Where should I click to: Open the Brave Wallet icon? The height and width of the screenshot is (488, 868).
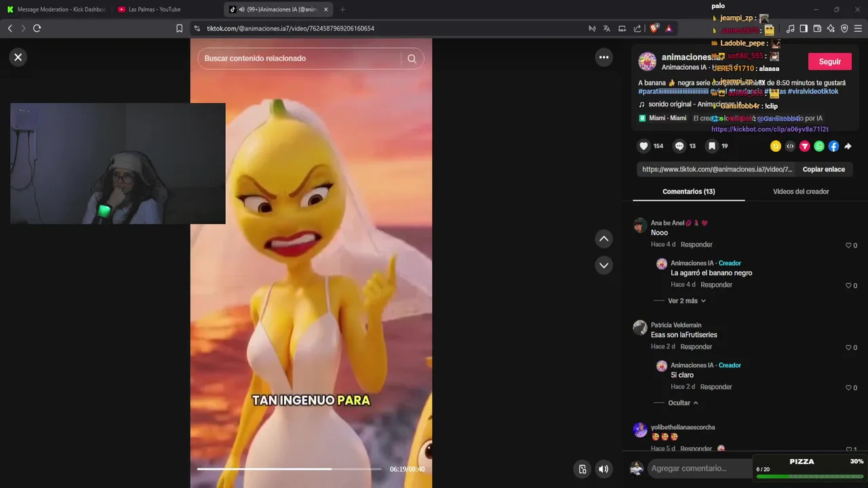pos(817,28)
